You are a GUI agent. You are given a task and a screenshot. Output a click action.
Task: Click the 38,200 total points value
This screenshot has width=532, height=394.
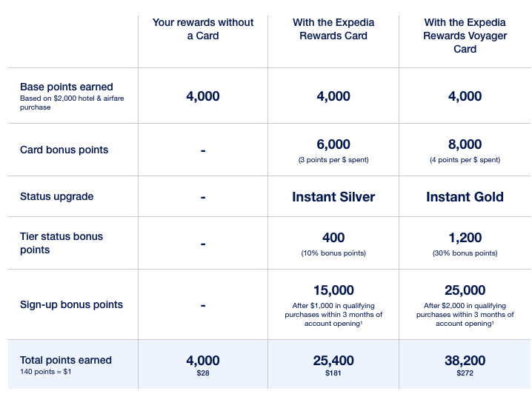coord(465,360)
